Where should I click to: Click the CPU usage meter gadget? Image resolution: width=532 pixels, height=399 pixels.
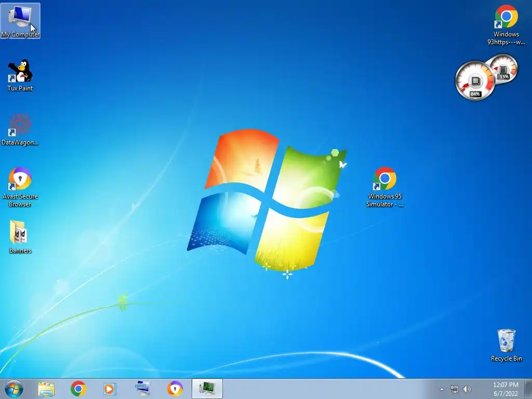(x=475, y=81)
